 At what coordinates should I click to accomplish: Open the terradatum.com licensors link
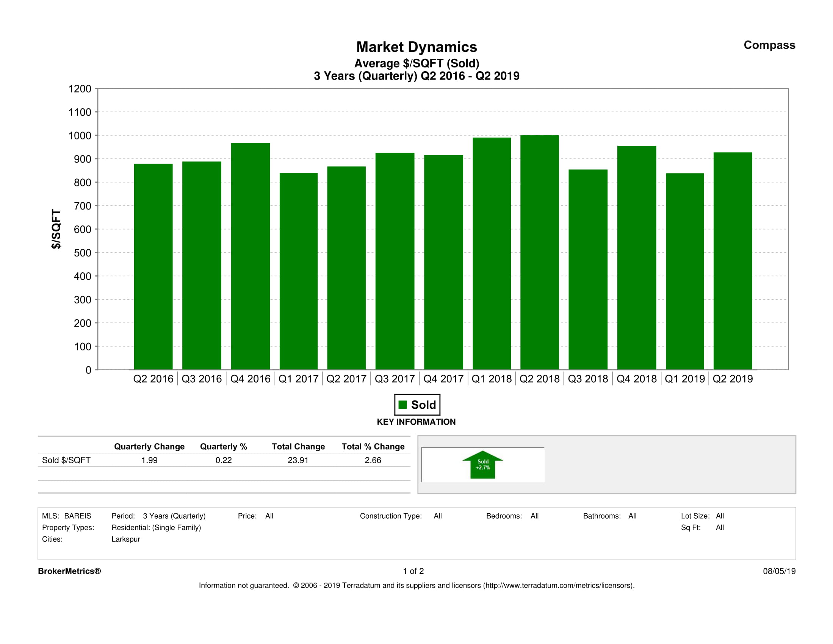pos(558,585)
